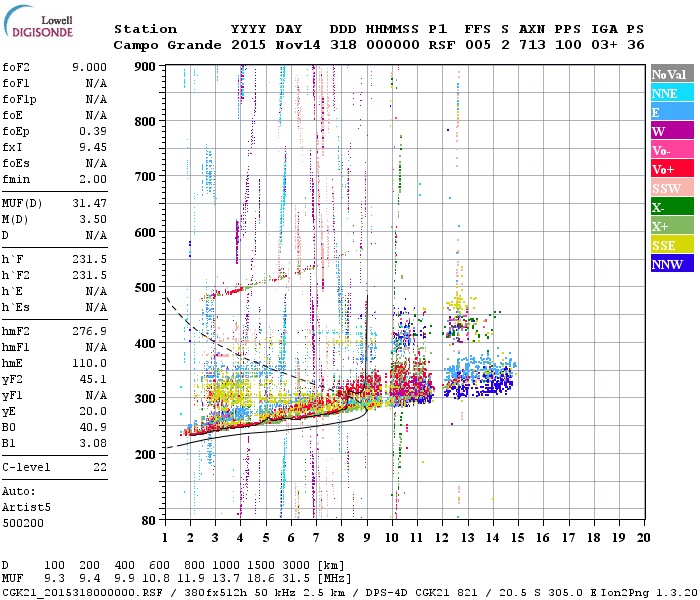Click the MUF value 18.6 in table
The image size is (700, 600).
(x=262, y=579)
